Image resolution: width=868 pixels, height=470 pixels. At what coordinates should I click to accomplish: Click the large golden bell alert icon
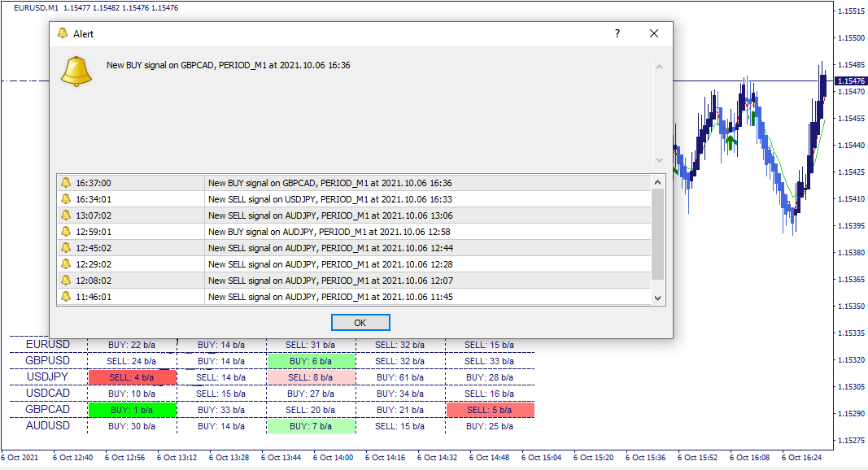(x=77, y=72)
